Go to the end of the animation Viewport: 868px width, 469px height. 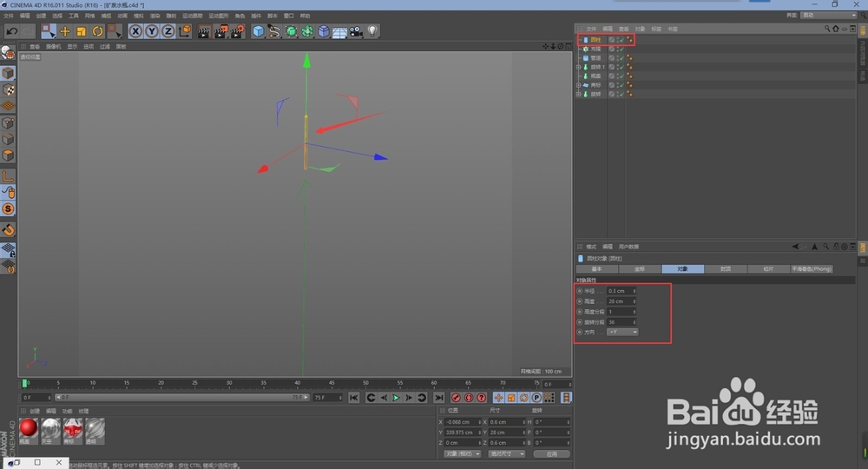tap(439, 398)
